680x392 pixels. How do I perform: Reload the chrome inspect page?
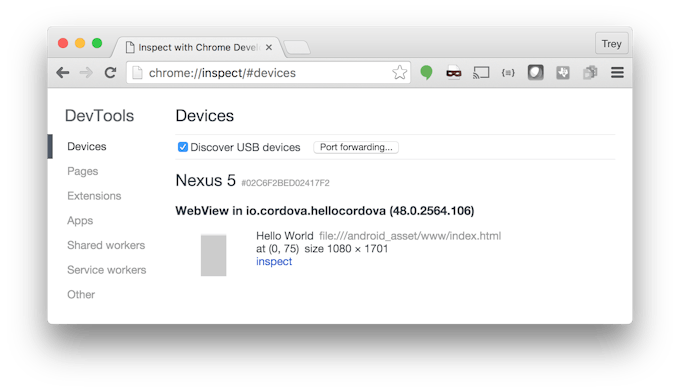(x=111, y=72)
